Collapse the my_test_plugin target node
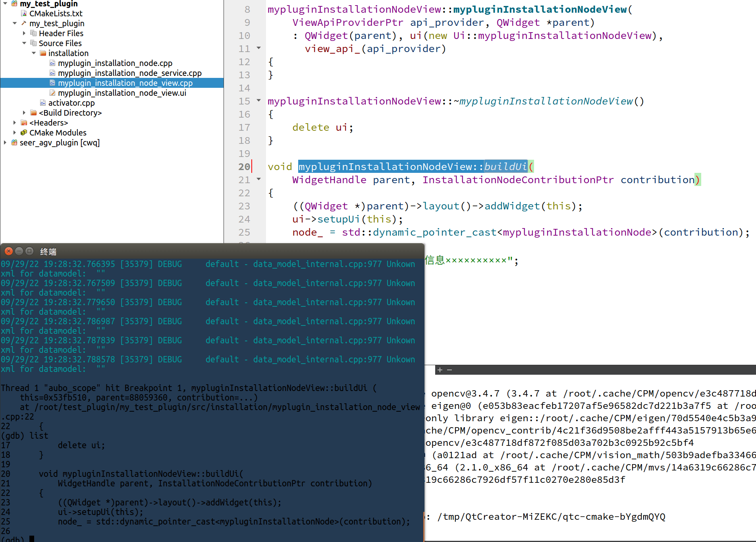 15,23
